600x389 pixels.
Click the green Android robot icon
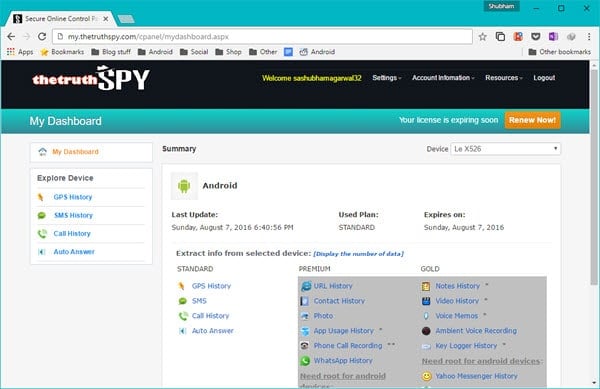[184, 186]
